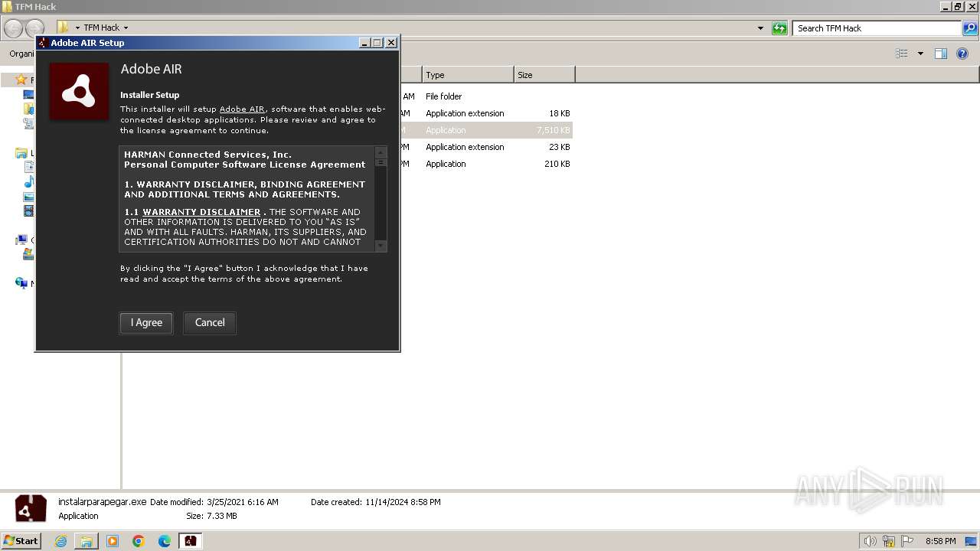Click the I Agree button
Screen dimensions: 980x551
146,323
